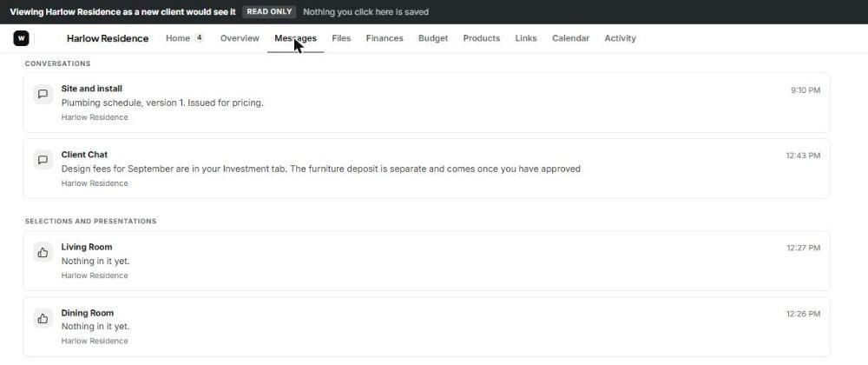Open the Budget tab

click(433, 38)
